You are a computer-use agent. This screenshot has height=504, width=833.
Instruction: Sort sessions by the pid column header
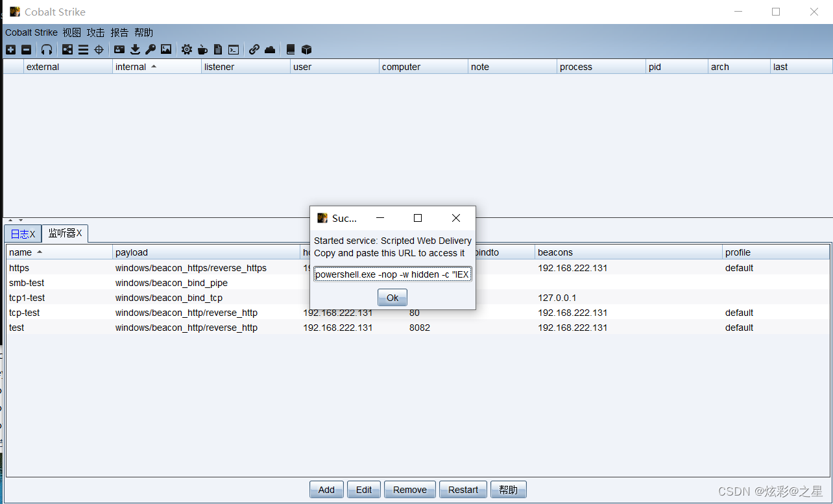677,67
